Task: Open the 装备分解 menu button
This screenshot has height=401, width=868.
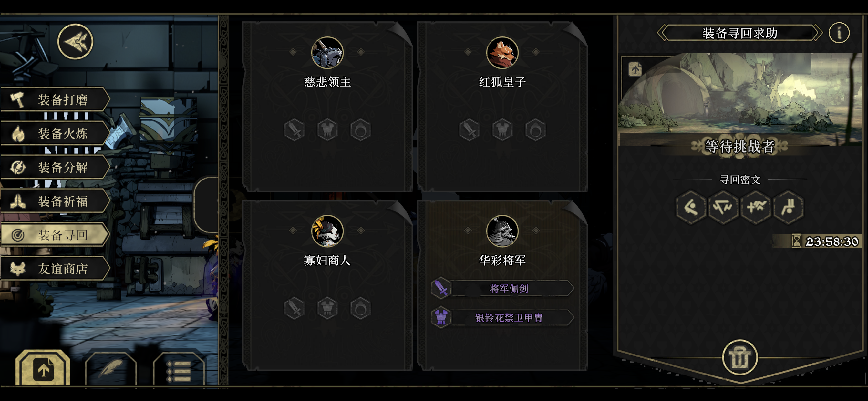Action: pyautogui.click(x=55, y=167)
